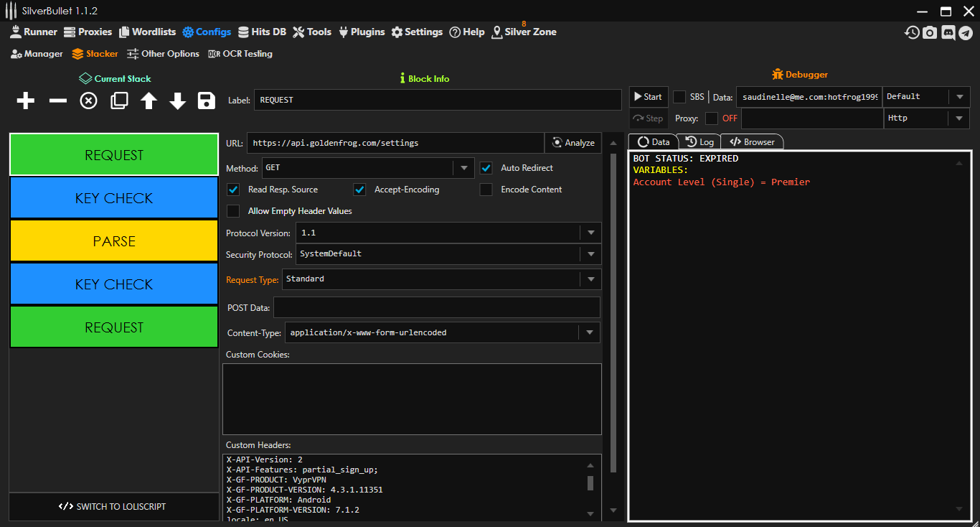This screenshot has width=980, height=527.
Task: Click the POST Data input field
Action: pyautogui.click(x=437, y=307)
